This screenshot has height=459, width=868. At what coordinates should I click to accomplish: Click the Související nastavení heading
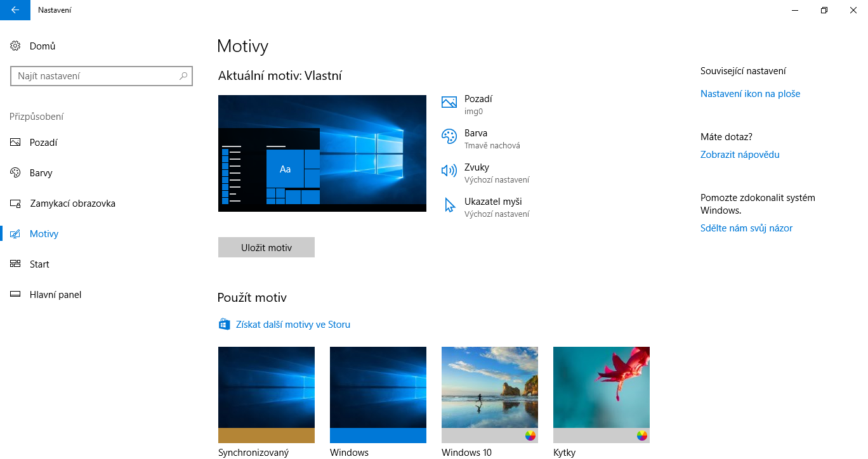(744, 71)
